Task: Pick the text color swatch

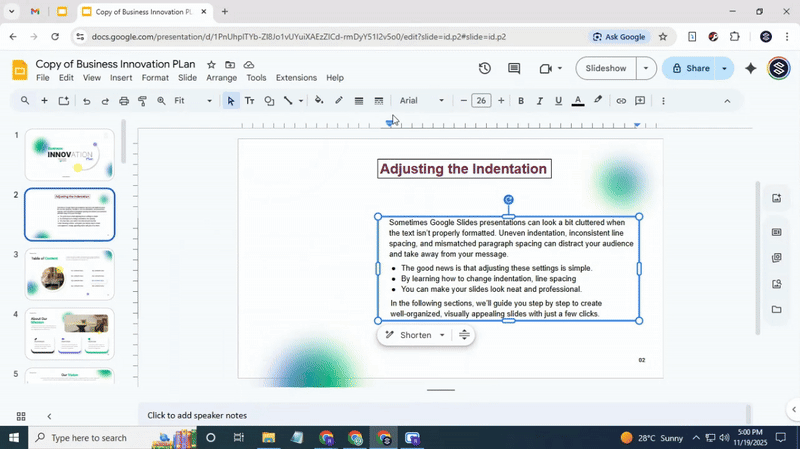Action: 577,101
